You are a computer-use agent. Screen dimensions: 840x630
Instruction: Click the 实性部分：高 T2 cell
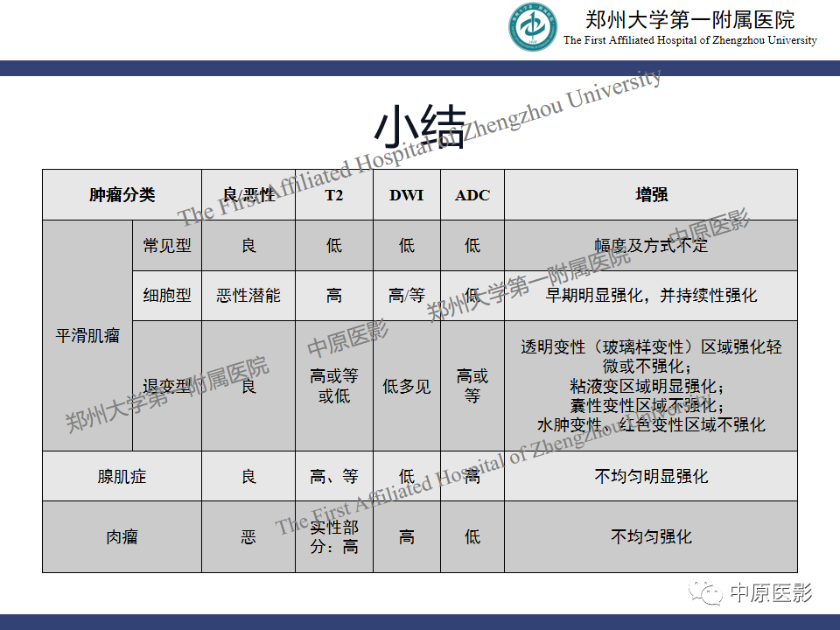(x=334, y=536)
